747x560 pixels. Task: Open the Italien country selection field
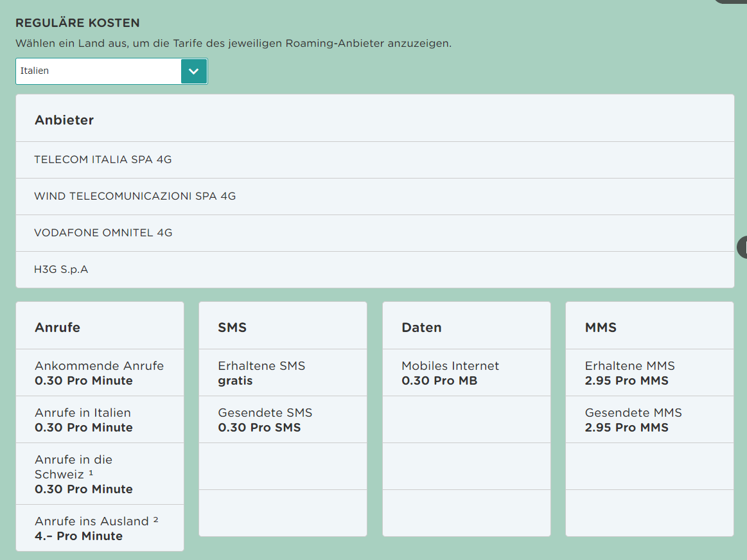pos(99,71)
